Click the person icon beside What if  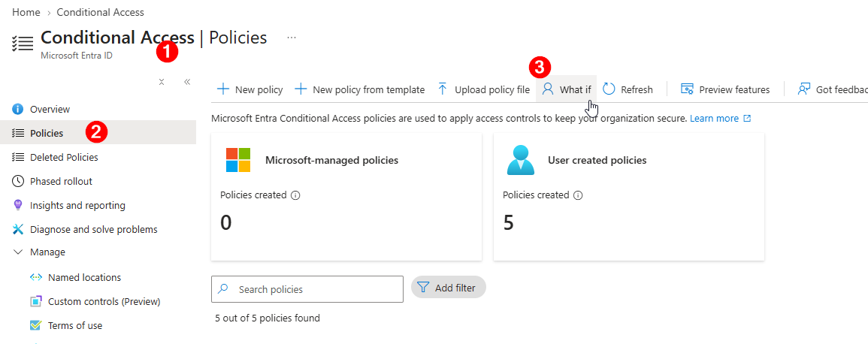pos(548,89)
